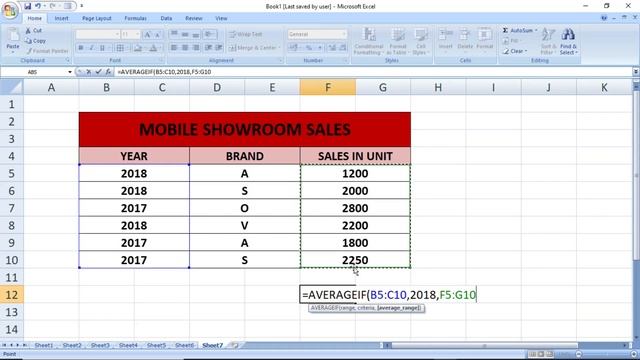Switch to Sheet1 tab
The width and height of the screenshot is (640, 360).
pos(44,345)
